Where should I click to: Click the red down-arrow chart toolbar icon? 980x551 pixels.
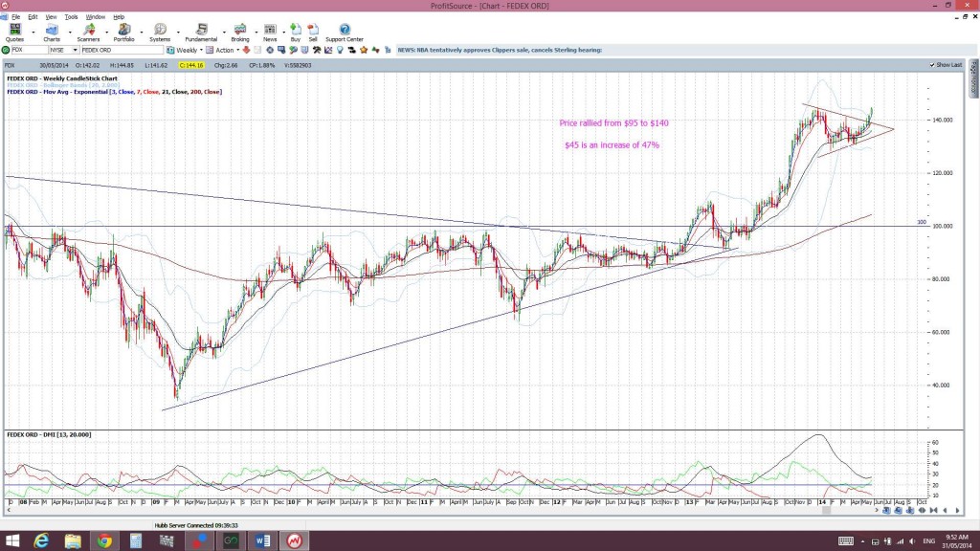[x=246, y=50]
